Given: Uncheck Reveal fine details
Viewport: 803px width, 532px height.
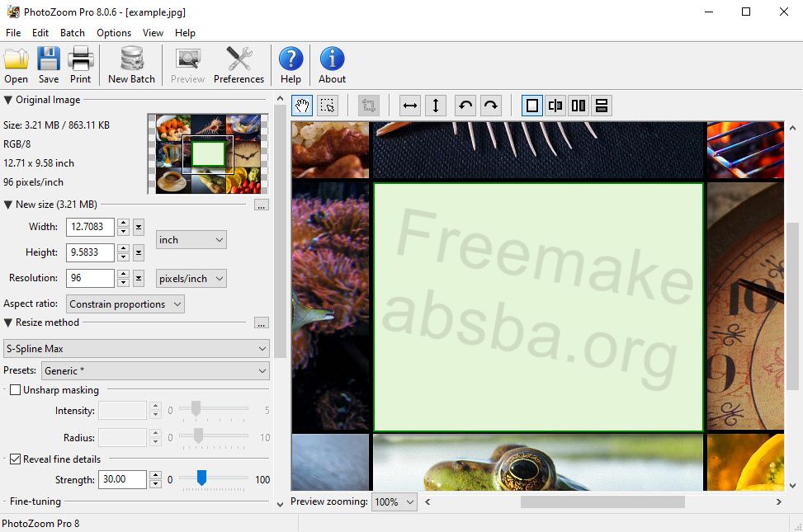Looking at the screenshot, I should (x=16, y=459).
